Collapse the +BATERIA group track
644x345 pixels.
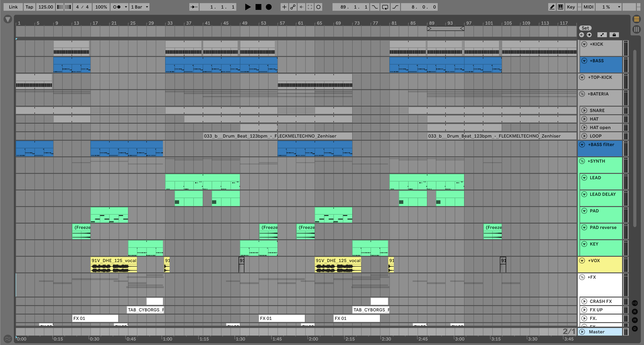pyautogui.click(x=582, y=94)
